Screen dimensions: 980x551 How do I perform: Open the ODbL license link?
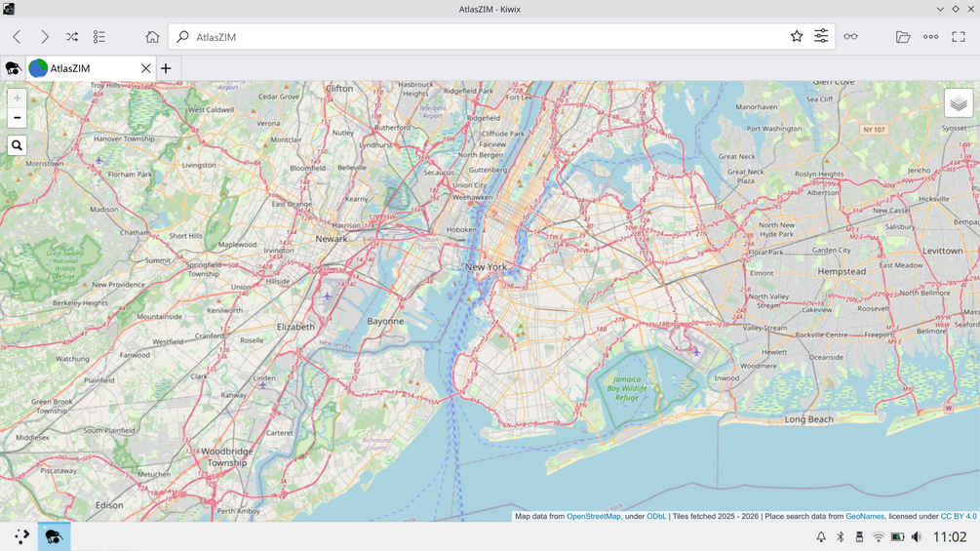(x=656, y=516)
